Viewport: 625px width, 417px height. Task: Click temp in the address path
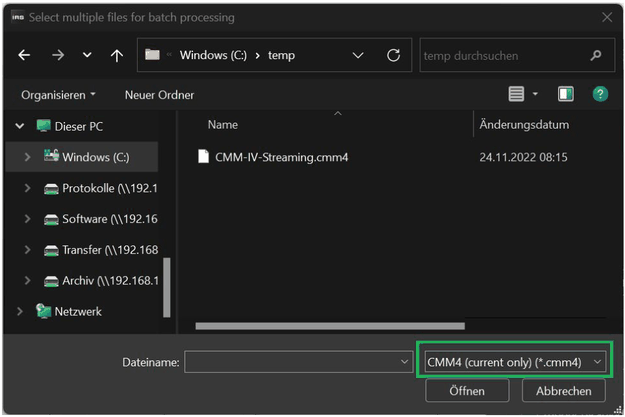281,55
